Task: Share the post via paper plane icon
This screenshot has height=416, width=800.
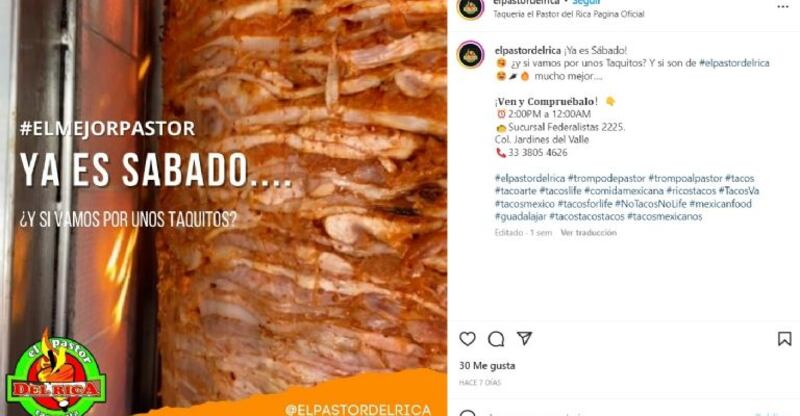Action: tap(524, 338)
